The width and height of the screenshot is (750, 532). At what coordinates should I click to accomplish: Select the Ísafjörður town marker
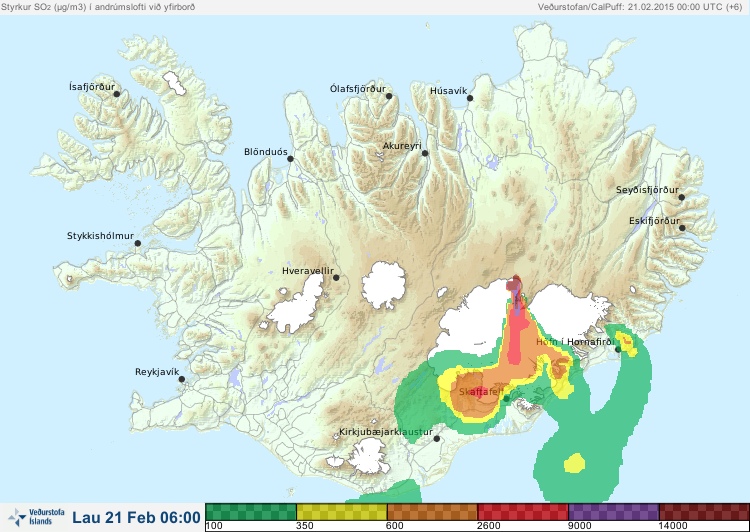[116, 94]
